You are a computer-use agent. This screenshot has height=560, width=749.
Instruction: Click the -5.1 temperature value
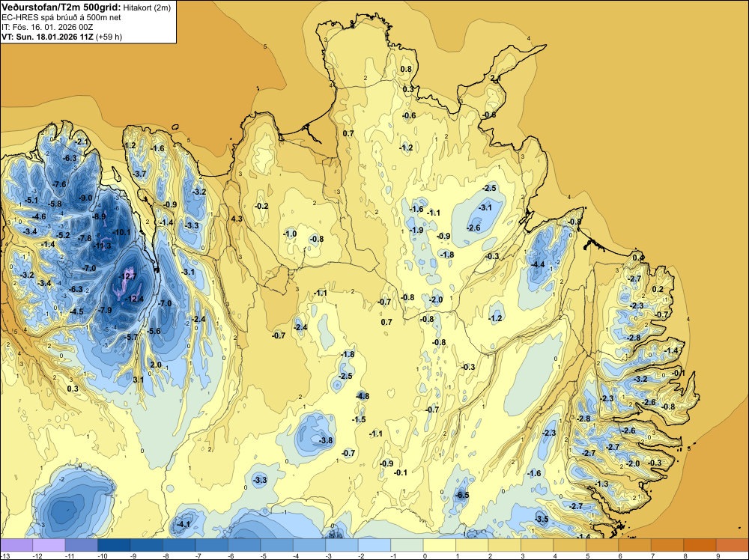(x=31, y=200)
